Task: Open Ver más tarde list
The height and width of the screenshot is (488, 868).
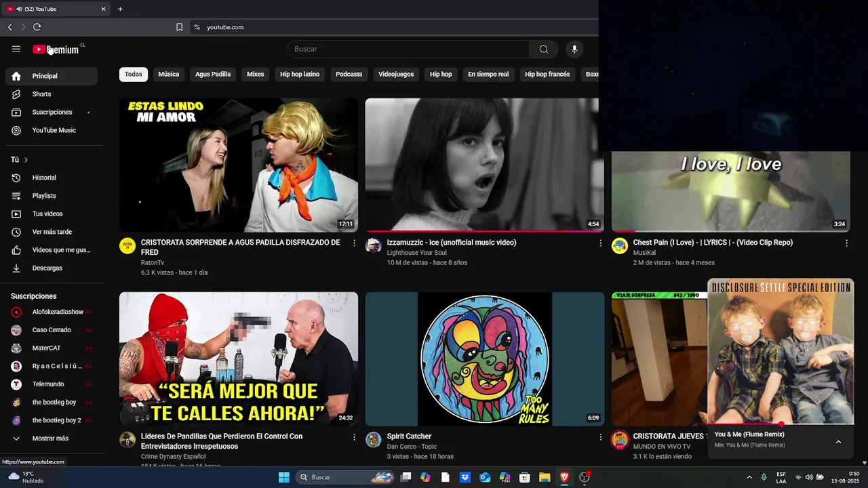Action: (x=52, y=232)
